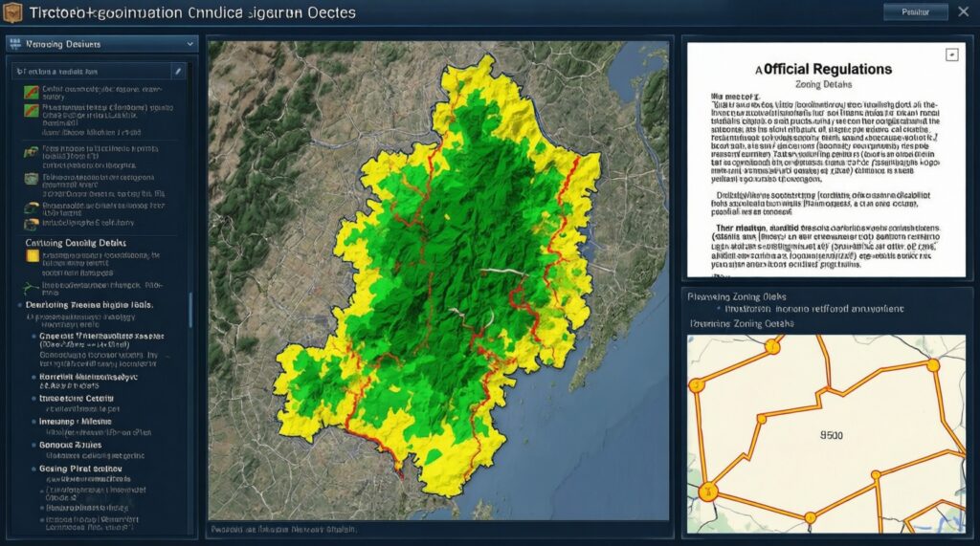Click the 9500 label on the zoning map
Image resolution: width=980 pixels, height=546 pixels.
(x=831, y=435)
